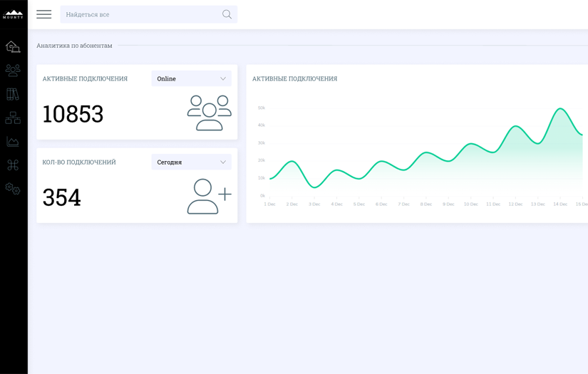Open the network topology sidebar icon
Viewport: 588px width, 374px height.
click(x=13, y=118)
